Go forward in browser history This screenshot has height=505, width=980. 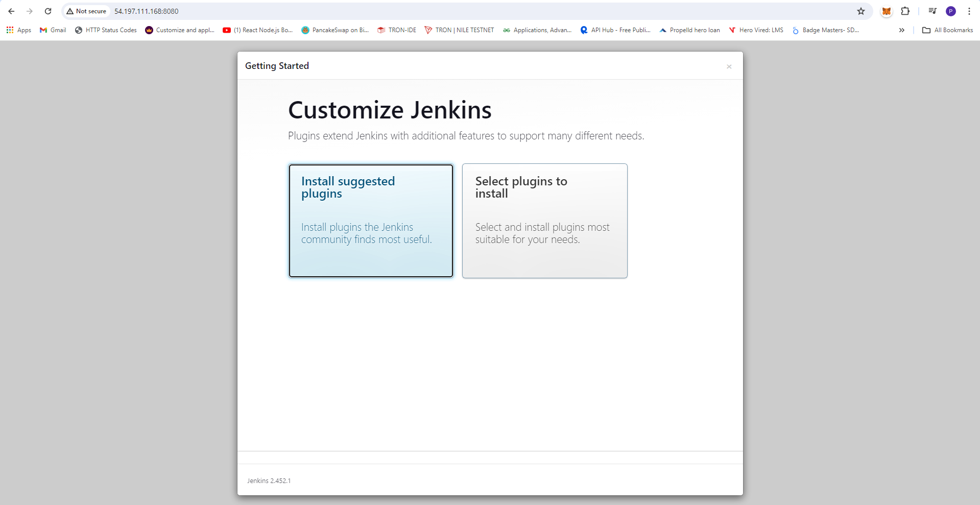point(30,11)
